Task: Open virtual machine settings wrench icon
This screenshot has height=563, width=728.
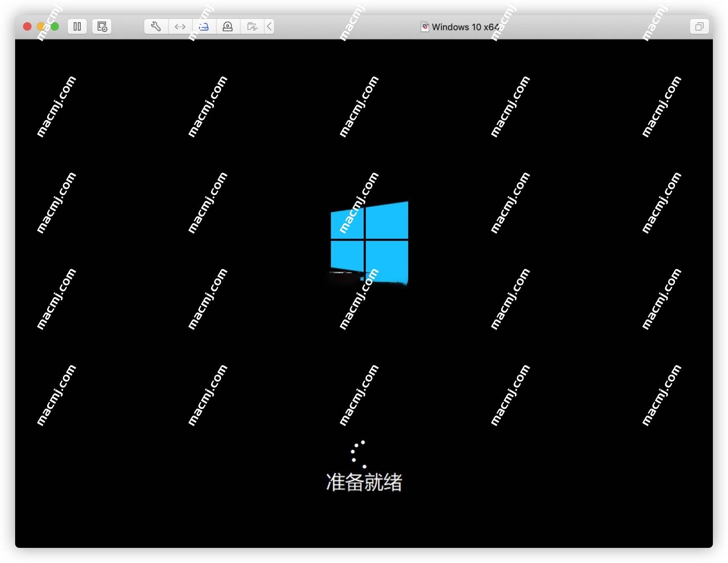Action: pos(156,26)
